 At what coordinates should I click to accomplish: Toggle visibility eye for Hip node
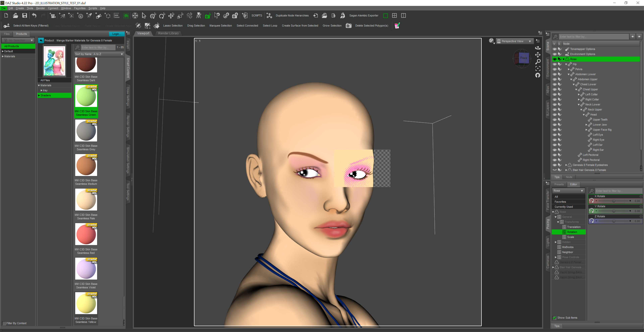click(x=554, y=64)
